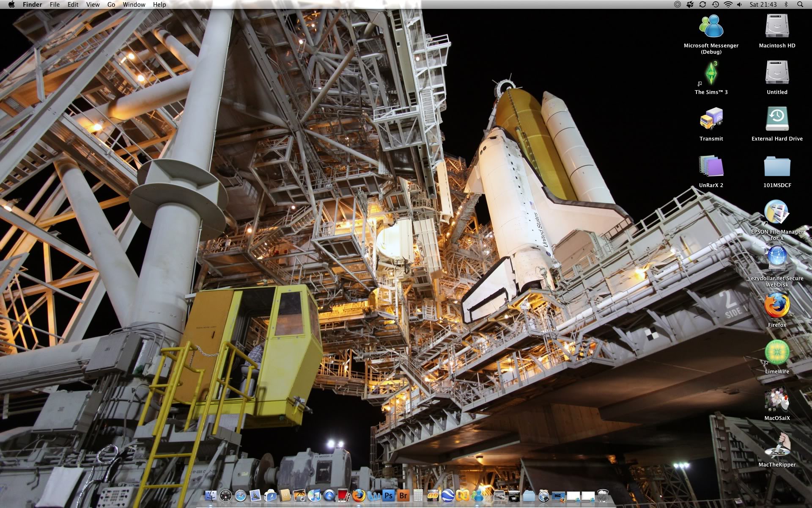This screenshot has width=812, height=508.
Task: Open Dashboard from the Dock
Action: [x=226, y=496]
